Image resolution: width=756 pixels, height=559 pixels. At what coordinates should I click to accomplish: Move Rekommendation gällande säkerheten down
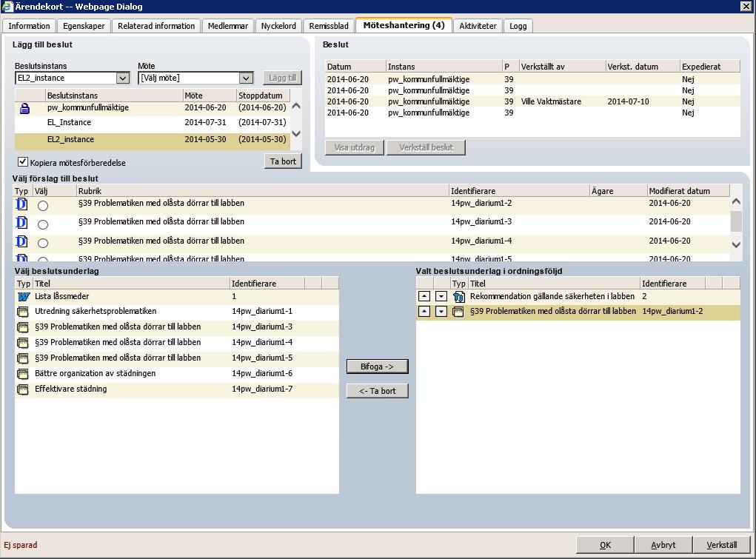pyautogui.click(x=441, y=297)
